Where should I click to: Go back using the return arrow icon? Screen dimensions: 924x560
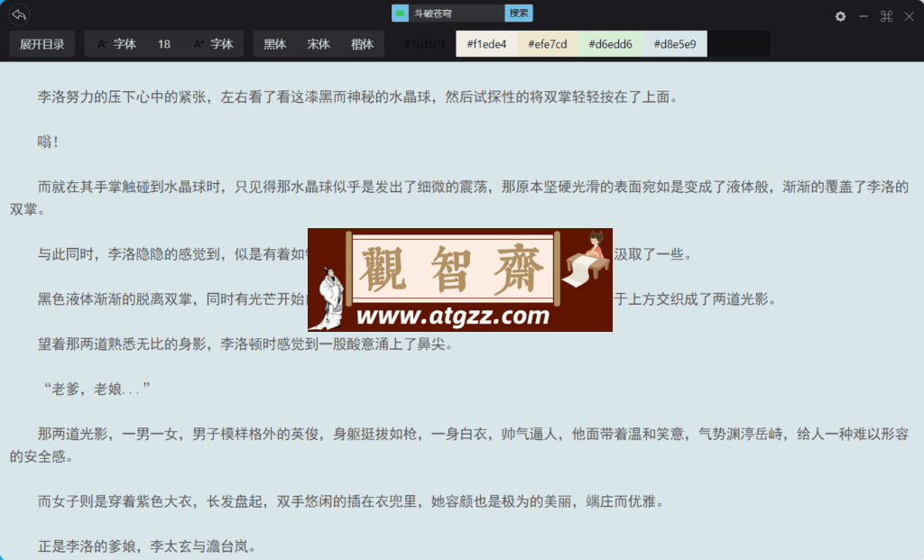point(19,14)
